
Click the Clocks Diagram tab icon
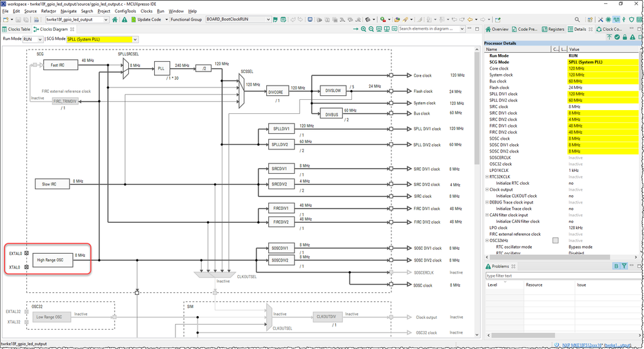pos(37,29)
